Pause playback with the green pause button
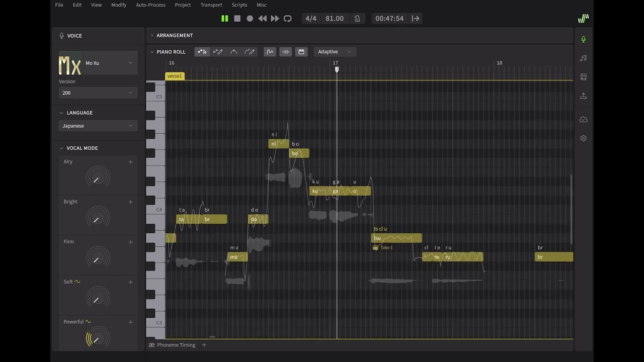The height and width of the screenshot is (362, 644). (x=225, y=19)
